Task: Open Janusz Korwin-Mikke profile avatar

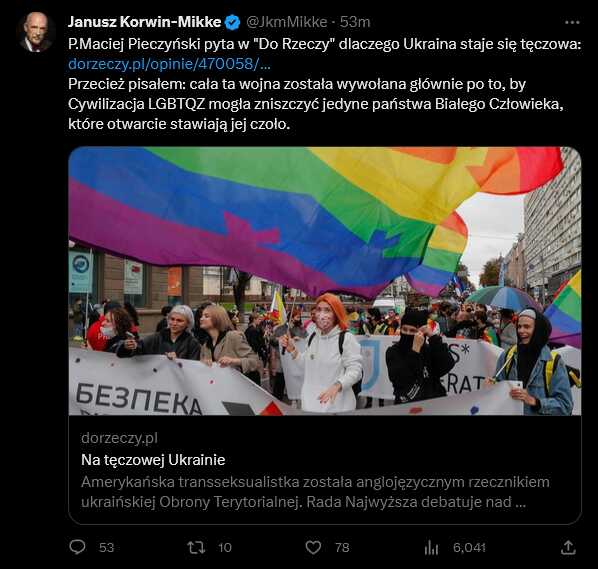Action: pyautogui.click(x=36, y=32)
